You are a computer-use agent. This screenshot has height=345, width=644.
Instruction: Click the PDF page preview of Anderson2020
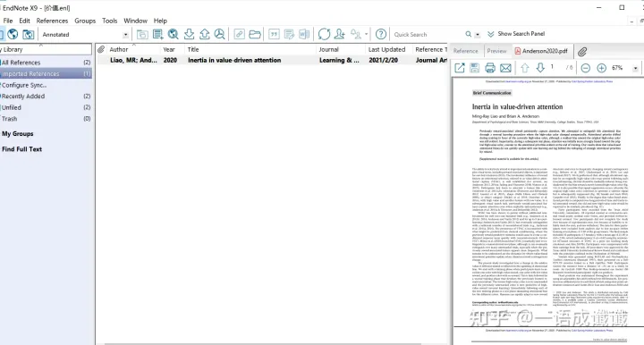click(x=548, y=202)
